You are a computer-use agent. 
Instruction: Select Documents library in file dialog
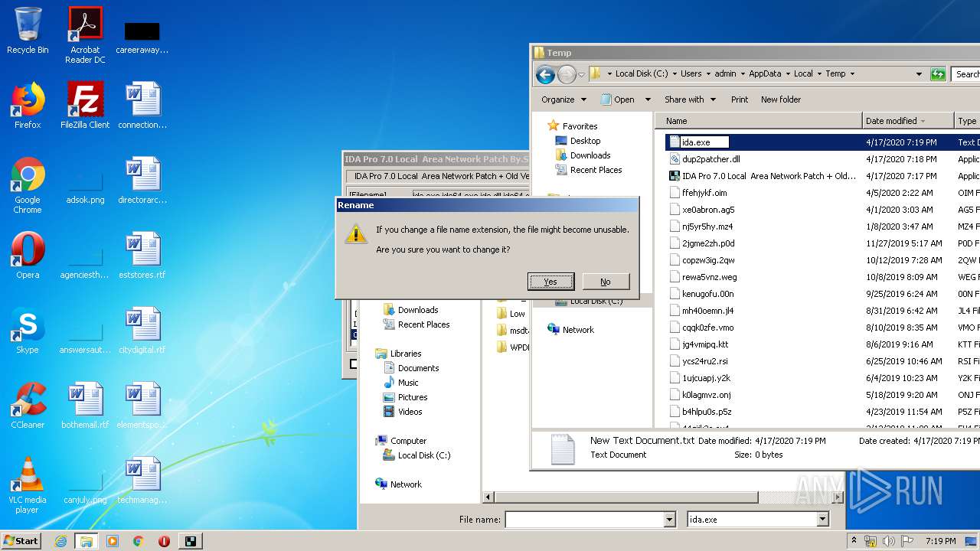pyautogui.click(x=418, y=368)
